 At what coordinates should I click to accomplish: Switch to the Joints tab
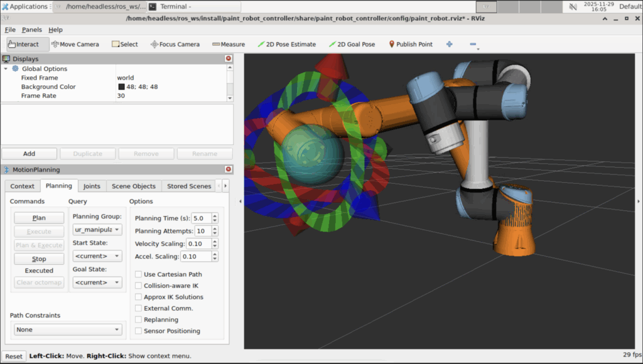[92, 186]
